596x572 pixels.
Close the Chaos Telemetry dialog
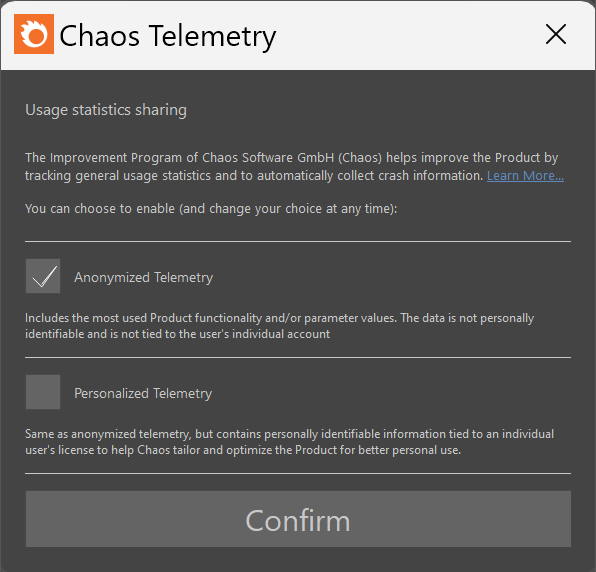pyautogui.click(x=556, y=34)
